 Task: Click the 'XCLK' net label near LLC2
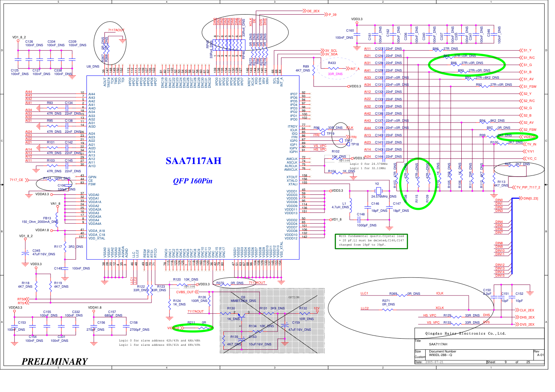pos(440,308)
